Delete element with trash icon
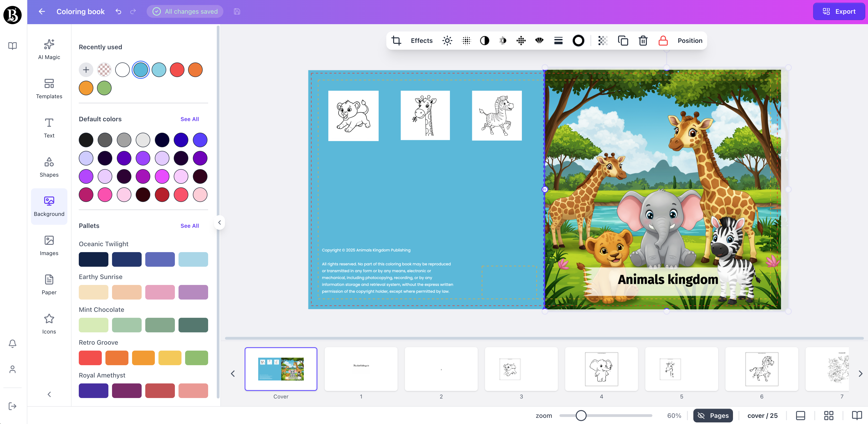Viewport: 868px width, 424px height. point(643,41)
